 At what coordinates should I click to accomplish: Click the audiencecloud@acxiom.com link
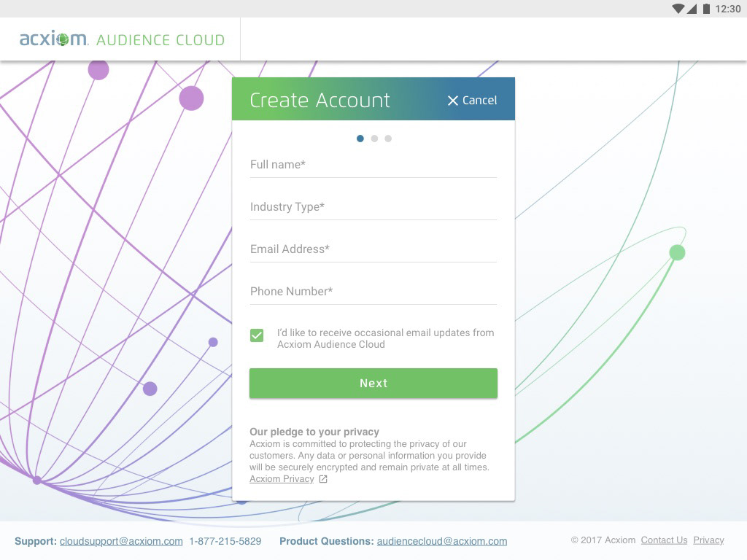coord(442,541)
